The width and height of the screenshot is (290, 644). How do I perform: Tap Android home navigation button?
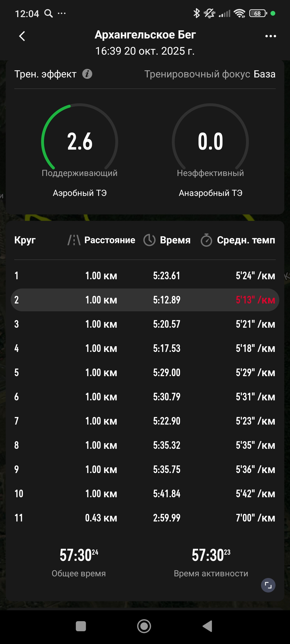[x=144, y=626]
